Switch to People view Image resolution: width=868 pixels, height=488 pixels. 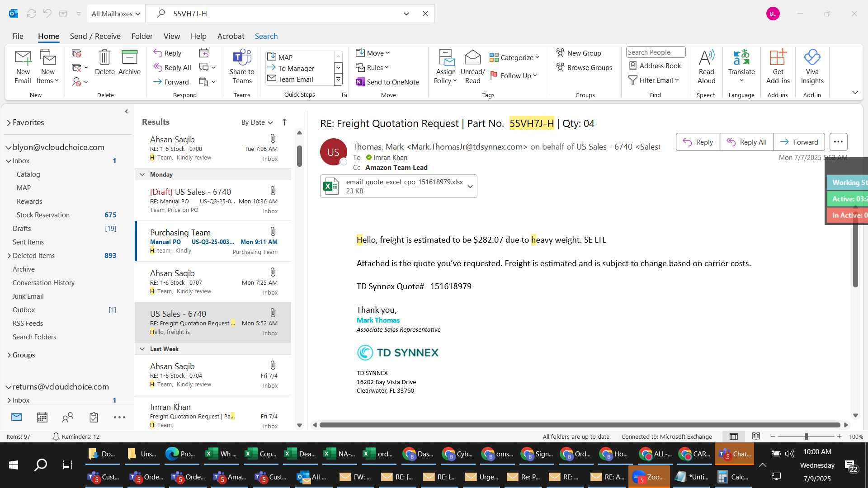tap(68, 417)
